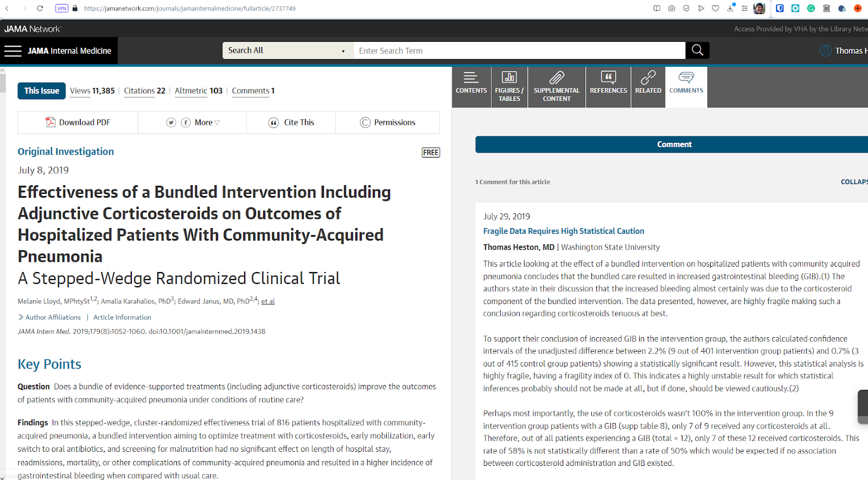Click the send/flow arrow icon in toolbar
Viewport: 868px width, 480px height.
pyautogui.click(x=701, y=8)
